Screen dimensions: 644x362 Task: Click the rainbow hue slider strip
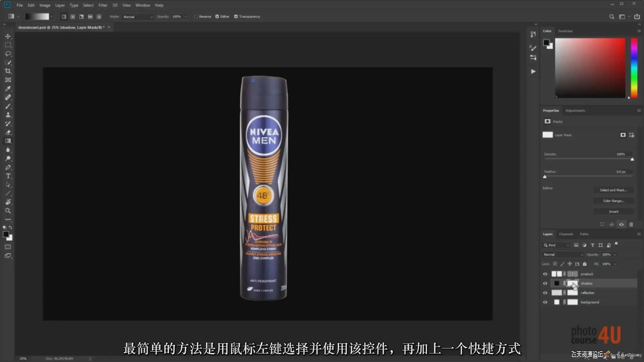pos(634,68)
